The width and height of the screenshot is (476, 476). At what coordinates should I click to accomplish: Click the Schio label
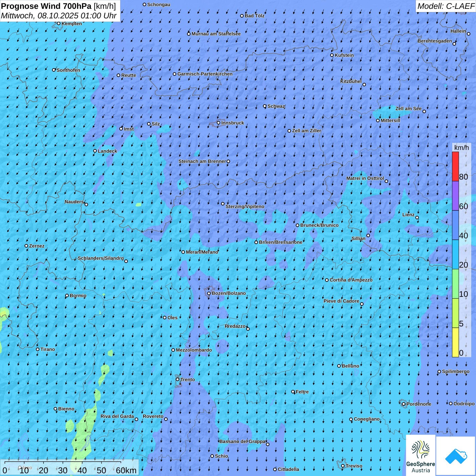point(222,456)
